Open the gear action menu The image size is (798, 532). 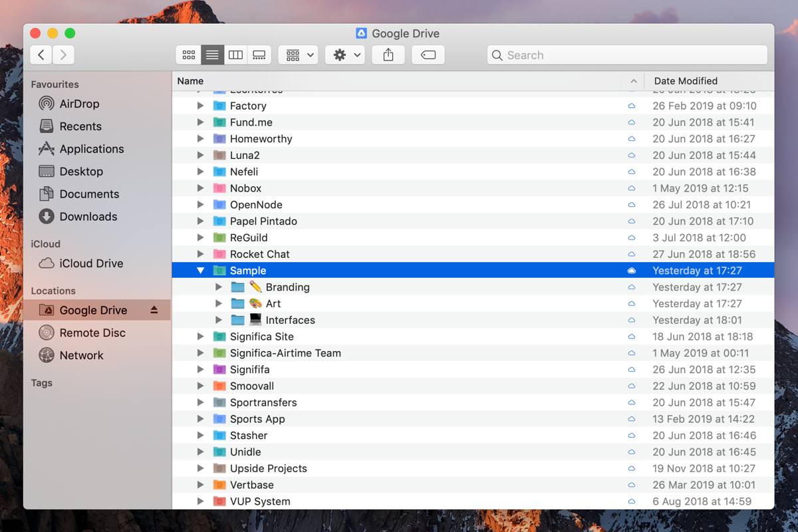[x=345, y=55]
